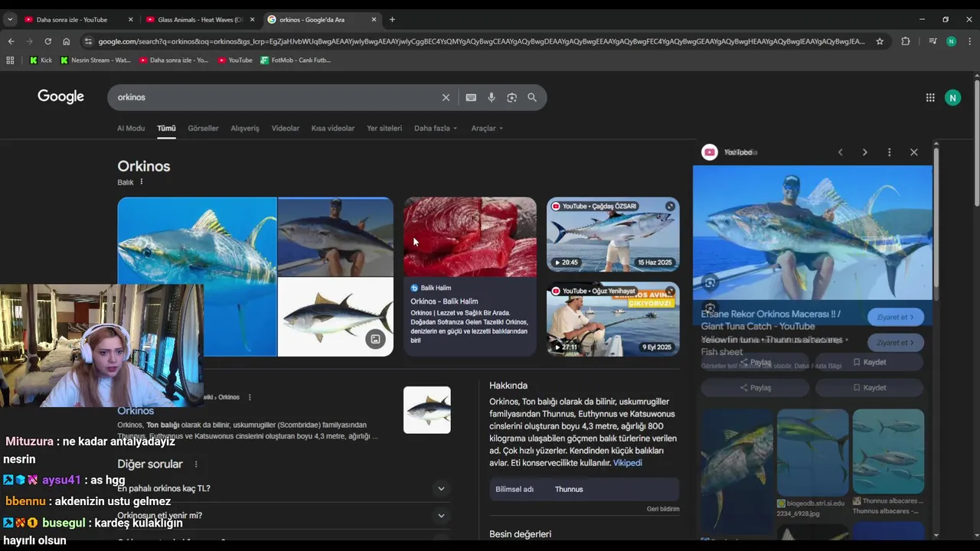Open the FotMob bookmark
The height and width of the screenshot is (551, 980).
coord(296,60)
